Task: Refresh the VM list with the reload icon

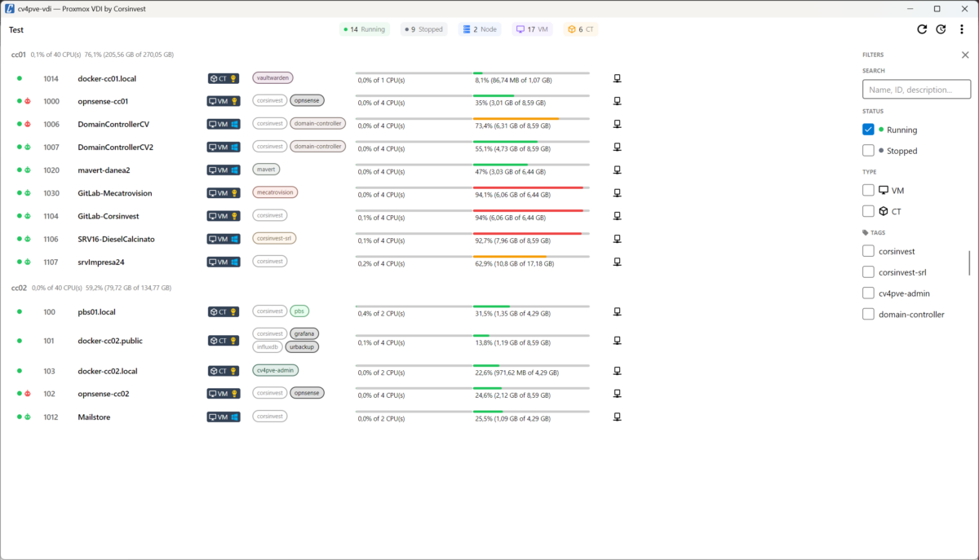Action: 922,29
